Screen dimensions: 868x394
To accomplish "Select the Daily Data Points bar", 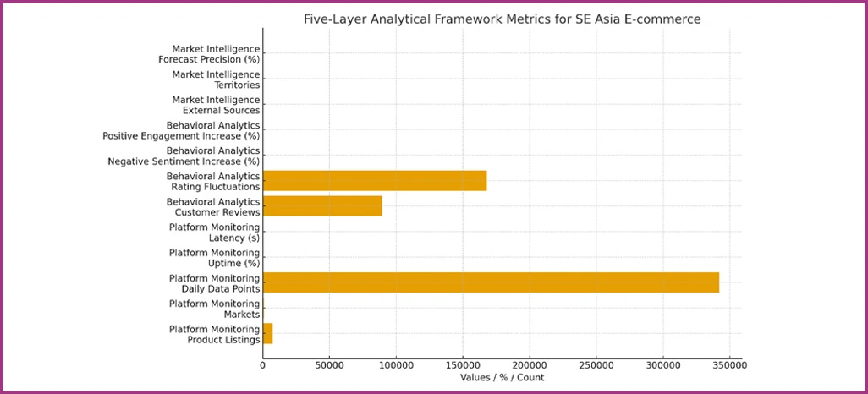I will (x=491, y=282).
